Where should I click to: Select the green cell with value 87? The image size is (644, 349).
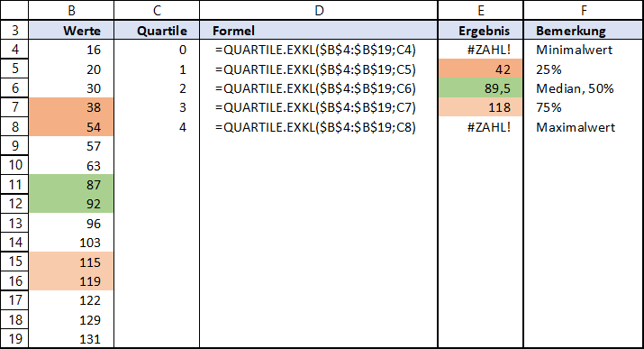(71, 185)
